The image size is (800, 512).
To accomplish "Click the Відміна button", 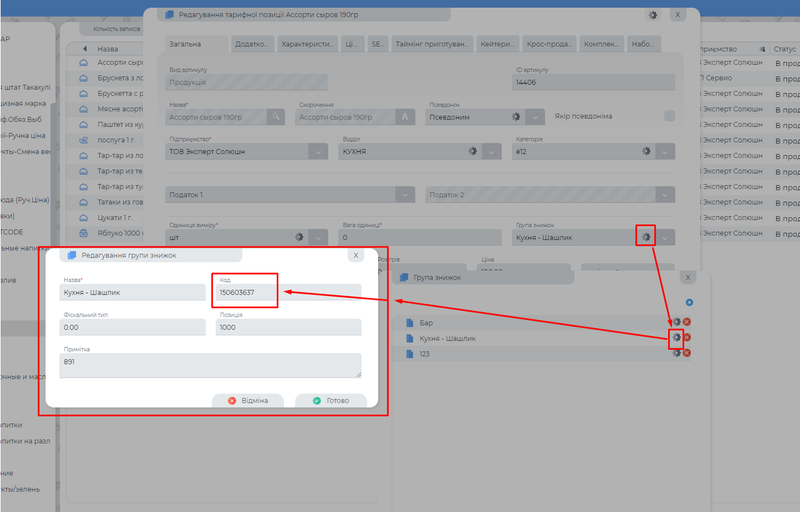I will click(247, 400).
